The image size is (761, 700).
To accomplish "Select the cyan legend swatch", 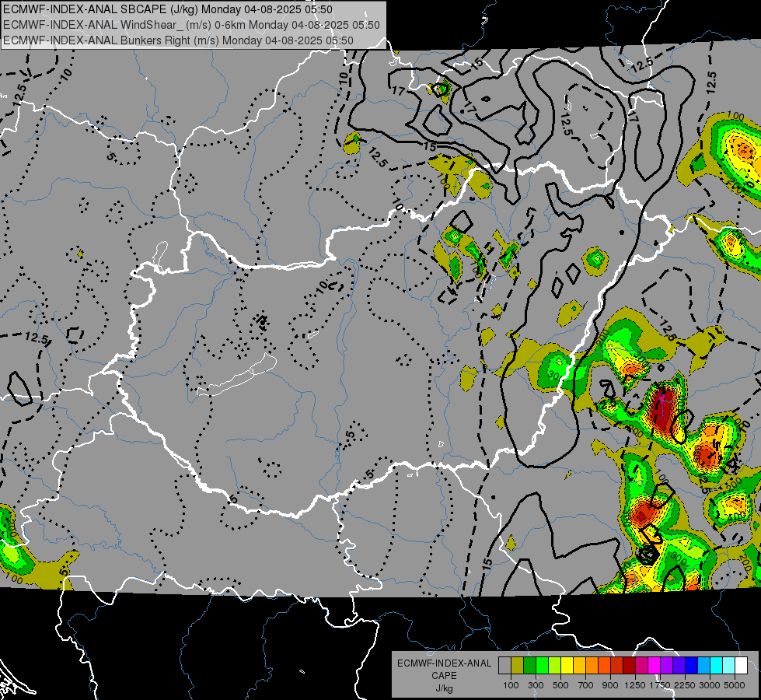I will click(x=717, y=665).
